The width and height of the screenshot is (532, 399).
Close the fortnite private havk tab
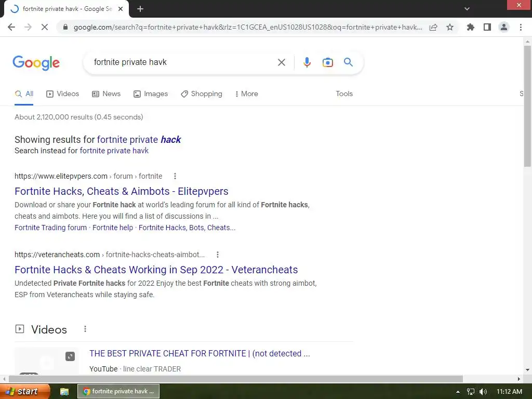click(121, 9)
